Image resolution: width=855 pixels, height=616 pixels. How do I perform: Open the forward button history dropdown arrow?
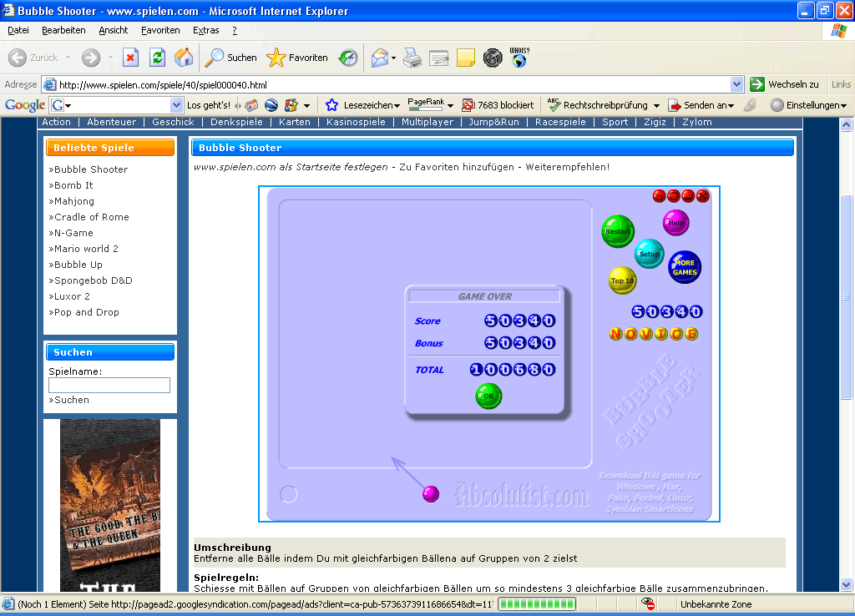pos(110,58)
